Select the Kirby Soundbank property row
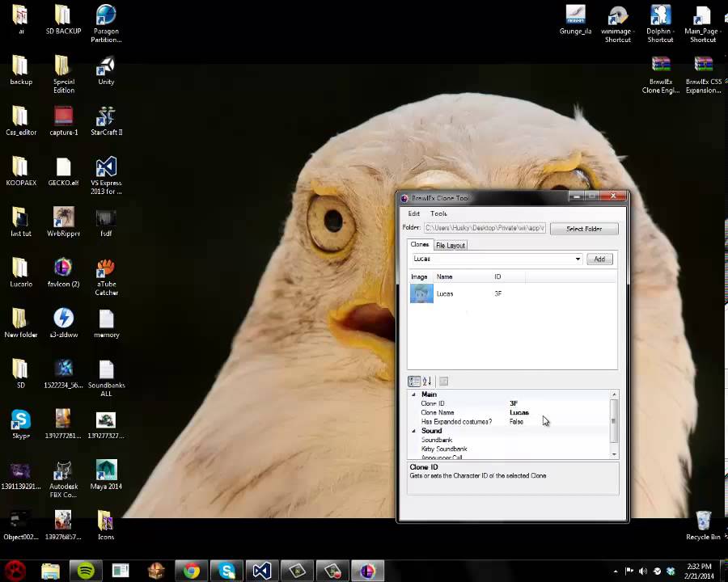The height and width of the screenshot is (582, 728). tap(509, 449)
